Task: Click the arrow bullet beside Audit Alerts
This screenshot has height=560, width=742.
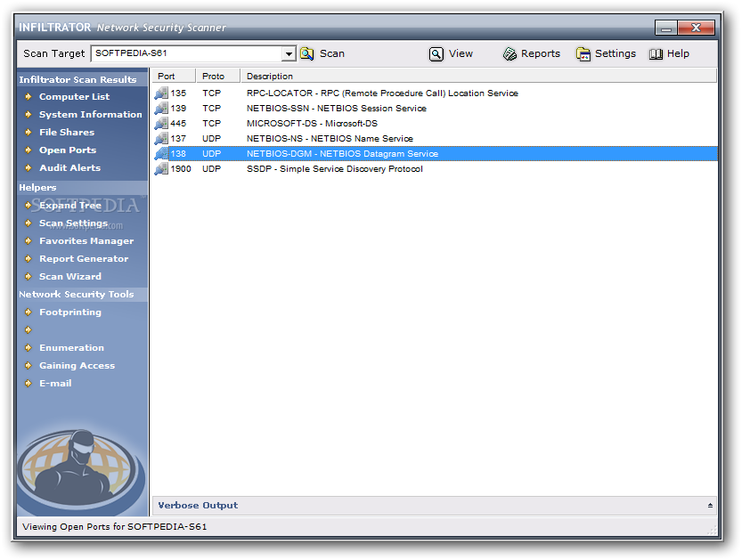Action: coord(29,168)
